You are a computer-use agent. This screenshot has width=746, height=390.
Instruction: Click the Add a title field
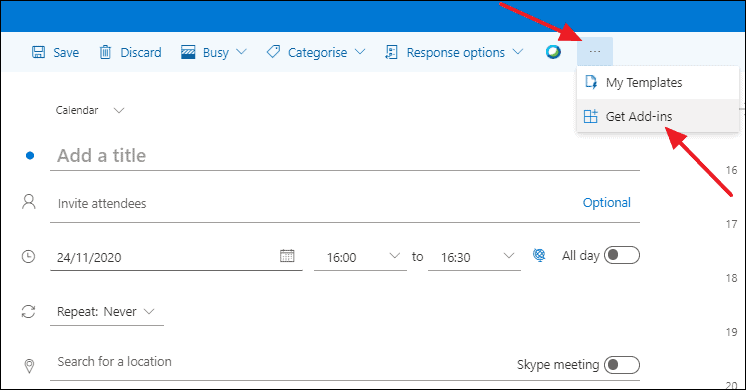pos(345,156)
